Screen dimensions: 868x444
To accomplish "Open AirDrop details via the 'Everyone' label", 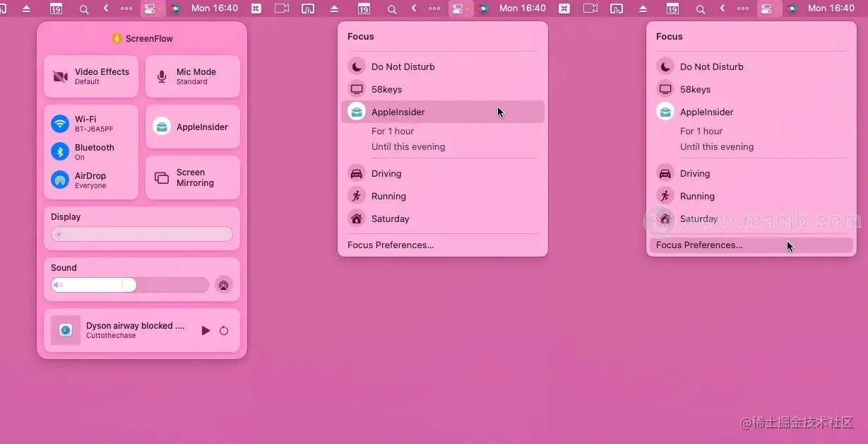I will click(90, 186).
